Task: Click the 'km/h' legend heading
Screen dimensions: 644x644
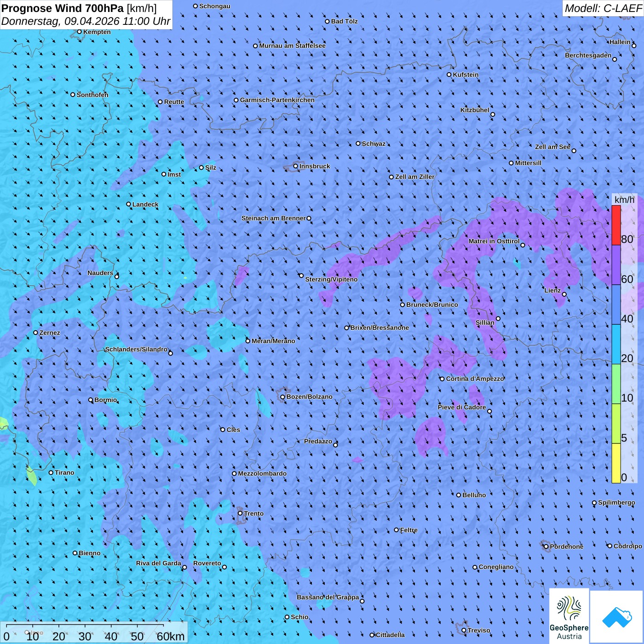Action: click(x=624, y=200)
